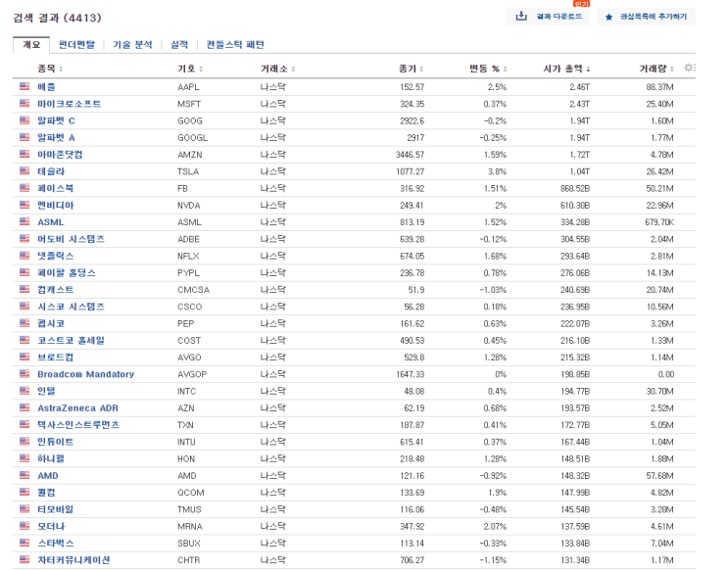Open the 티모바일 stock link

(x=55, y=509)
